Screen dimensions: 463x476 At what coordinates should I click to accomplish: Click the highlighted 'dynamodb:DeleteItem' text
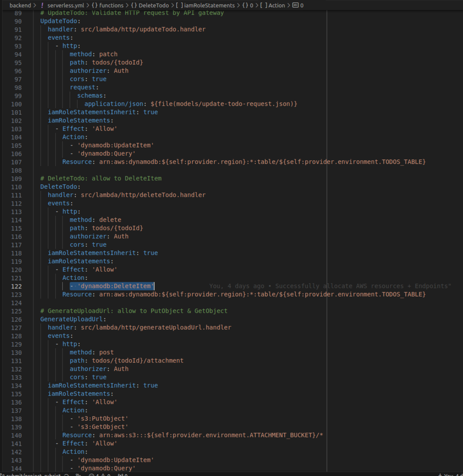(115, 286)
